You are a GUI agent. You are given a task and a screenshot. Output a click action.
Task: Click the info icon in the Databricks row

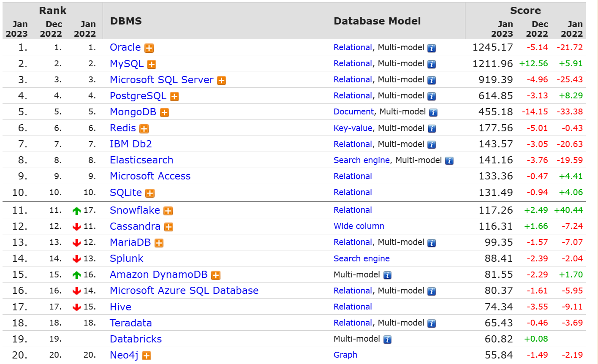tap(387, 340)
